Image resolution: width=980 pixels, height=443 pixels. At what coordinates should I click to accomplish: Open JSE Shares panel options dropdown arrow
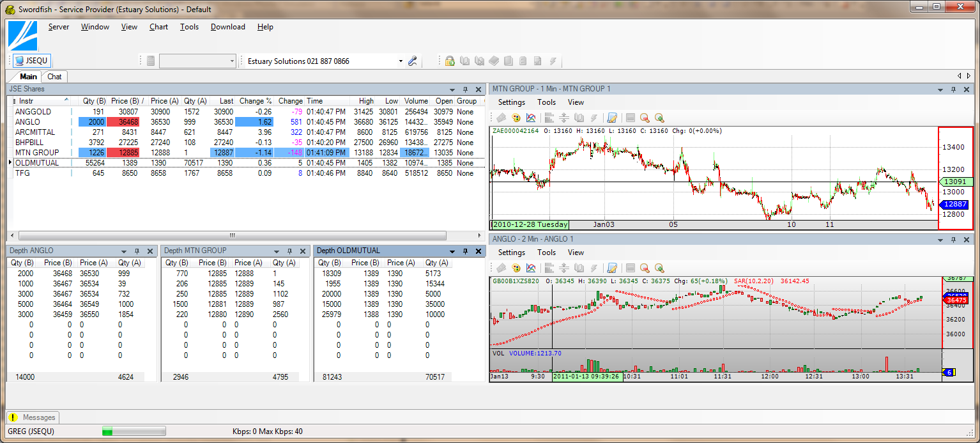[x=452, y=89]
